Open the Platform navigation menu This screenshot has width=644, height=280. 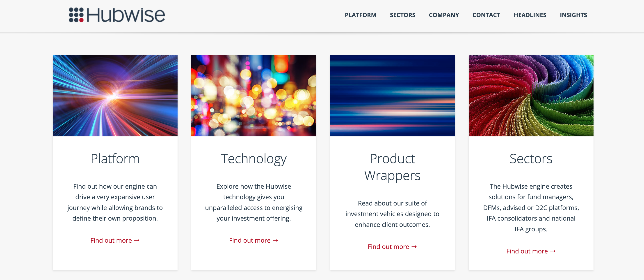(x=360, y=15)
